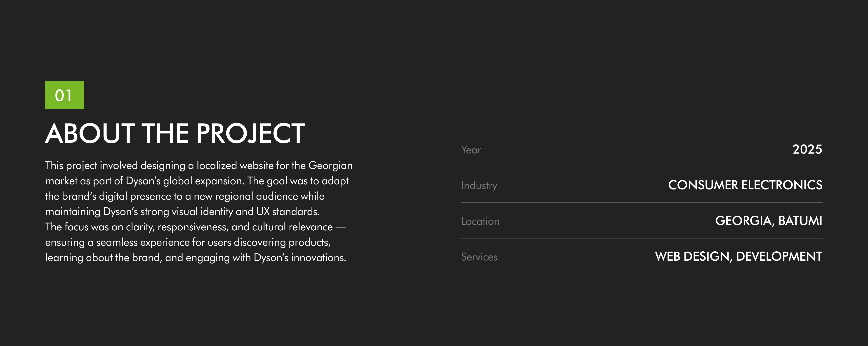Image resolution: width=868 pixels, height=346 pixels.
Task: Select the Services label
Action: [479, 257]
